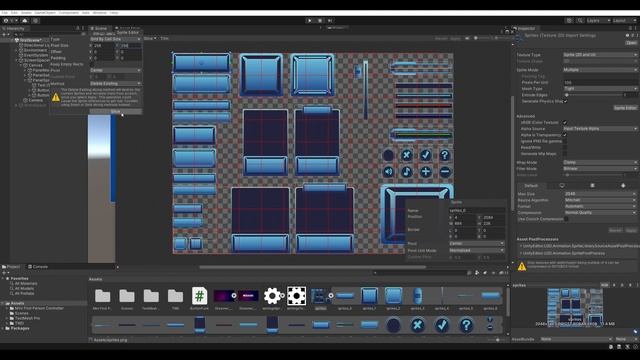Select the Inspector tab
The width and height of the screenshot is (640, 360).
coord(526,29)
